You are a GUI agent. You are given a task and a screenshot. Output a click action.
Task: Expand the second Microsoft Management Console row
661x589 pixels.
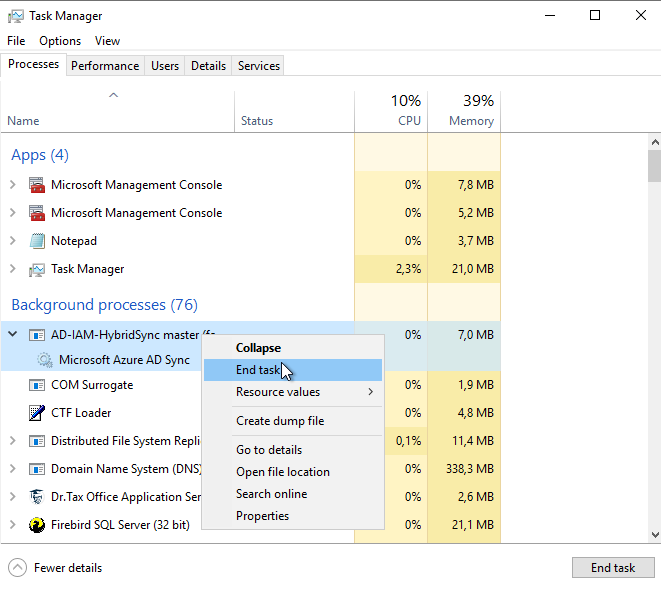pos(13,213)
